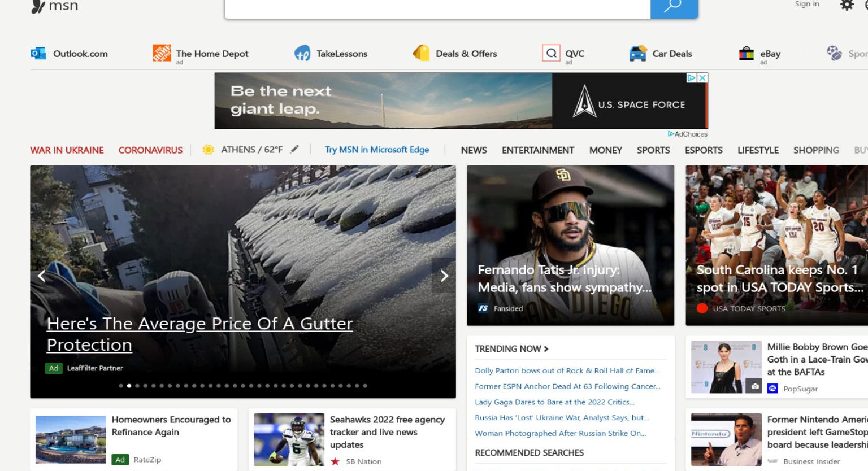
Task: Open the Former Nintendo president story thumbnail
Action: pyautogui.click(x=726, y=439)
